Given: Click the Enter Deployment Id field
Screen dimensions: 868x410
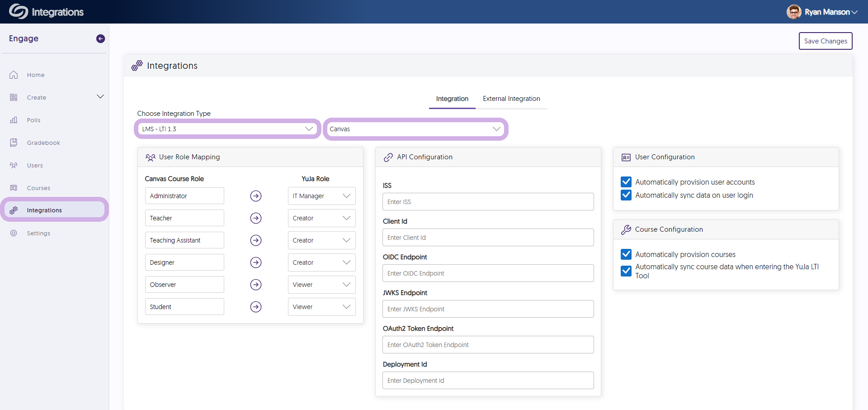Looking at the screenshot, I should (x=488, y=381).
